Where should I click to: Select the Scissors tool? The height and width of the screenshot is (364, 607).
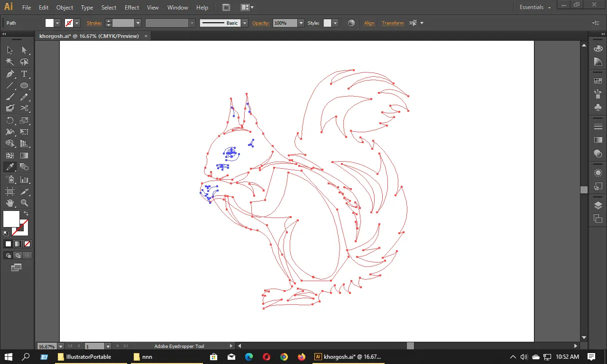[24, 109]
